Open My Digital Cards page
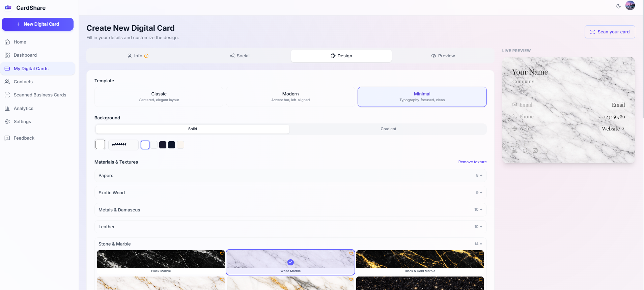This screenshot has height=290, width=644. [x=38, y=68]
